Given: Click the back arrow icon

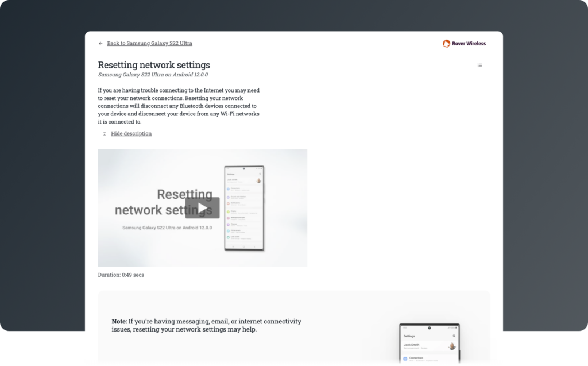Looking at the screenshot, I should [100, 44].
